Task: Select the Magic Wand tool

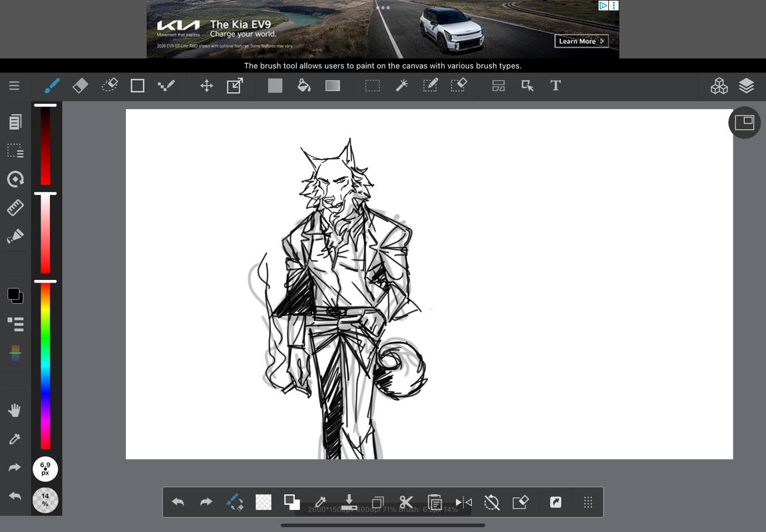Action: click(x=401, y=86)
